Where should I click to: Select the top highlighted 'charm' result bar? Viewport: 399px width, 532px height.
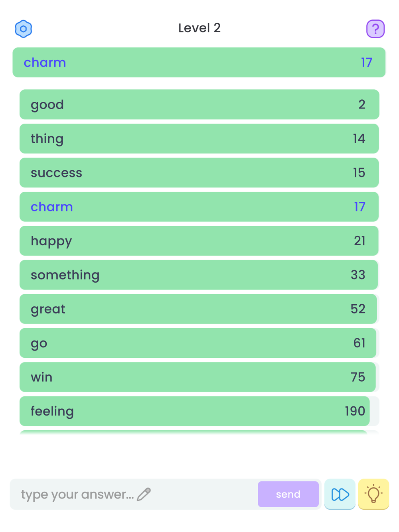click(x=199, y=63)
